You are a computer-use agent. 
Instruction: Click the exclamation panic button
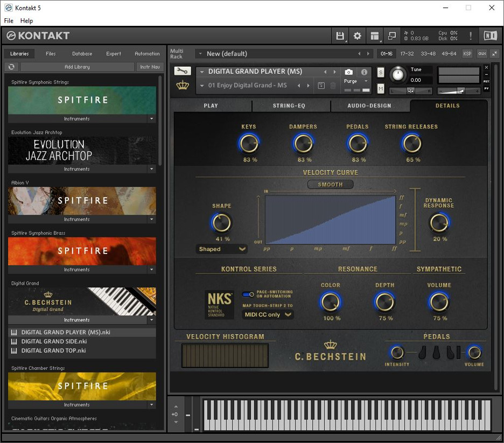(x=471, y=36)
